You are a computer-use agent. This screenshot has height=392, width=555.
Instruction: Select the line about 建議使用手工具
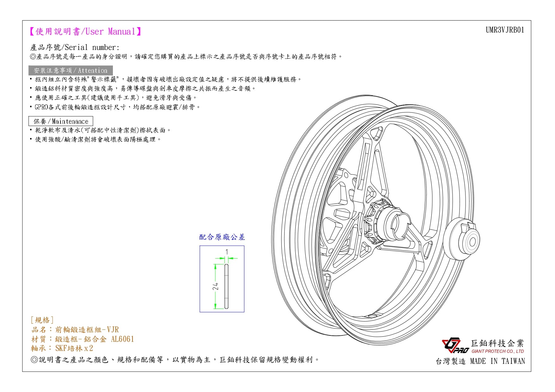click(113, 98)
